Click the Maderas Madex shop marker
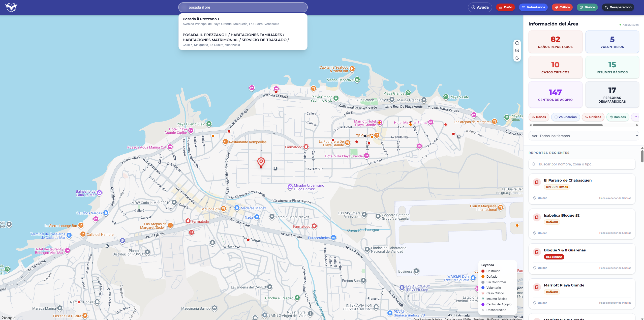The width and height of the screenshot is (644, 320). (237, 208)
